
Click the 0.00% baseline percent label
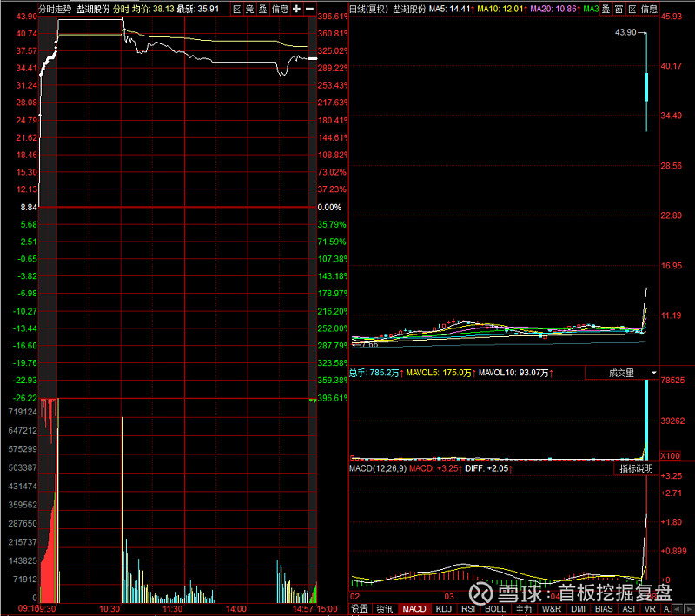pos(329,208)
